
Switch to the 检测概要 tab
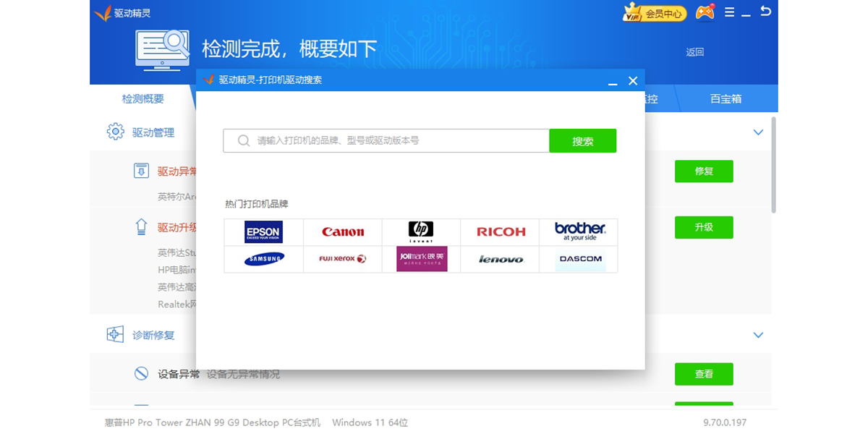click(143, 99)
